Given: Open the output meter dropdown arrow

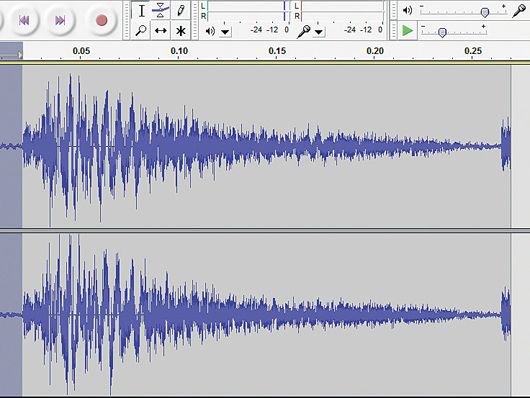Looking at the screenshot, I should pos(225,32).
